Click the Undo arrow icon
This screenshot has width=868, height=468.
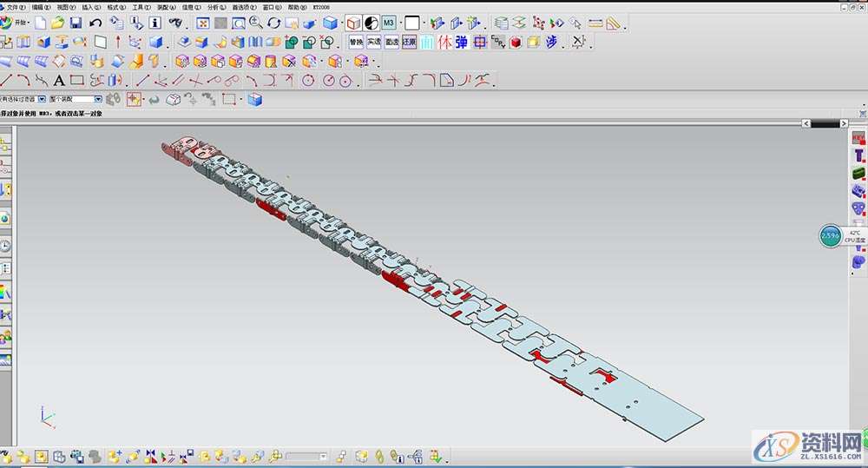95,23
